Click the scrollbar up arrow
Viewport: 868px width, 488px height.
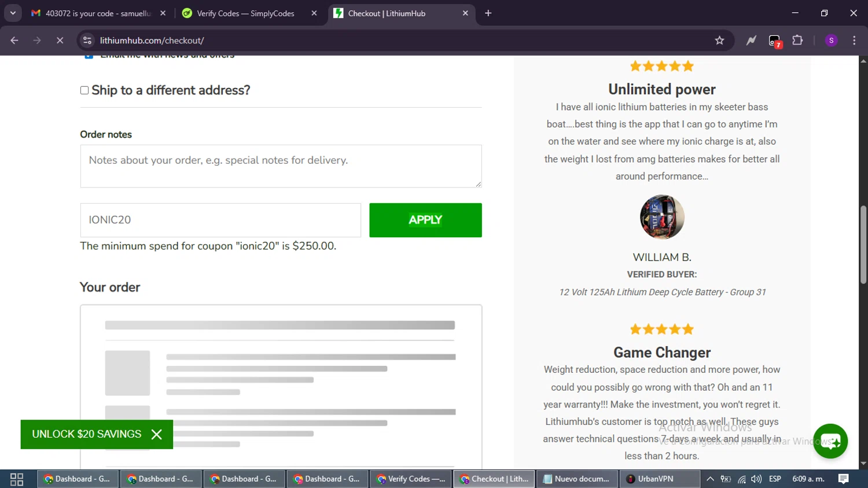coord(863,60)
